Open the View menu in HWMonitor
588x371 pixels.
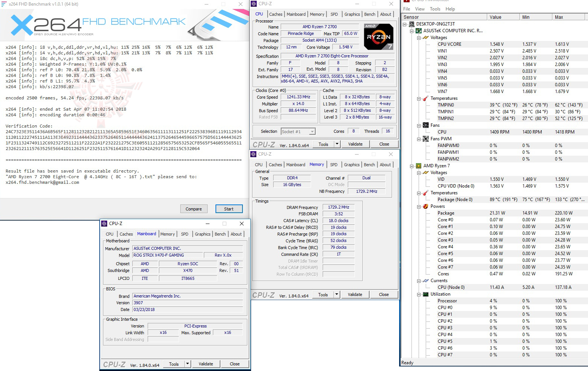coord(420,9)
